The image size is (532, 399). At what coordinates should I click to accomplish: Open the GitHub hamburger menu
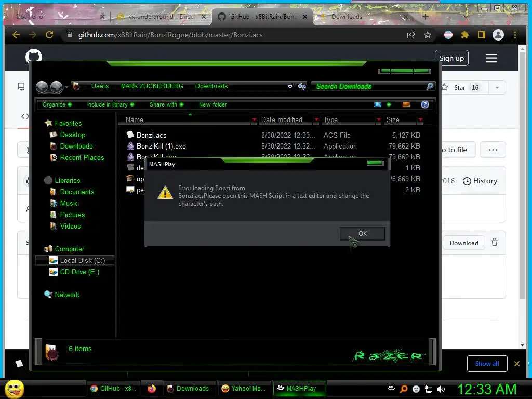491,58
